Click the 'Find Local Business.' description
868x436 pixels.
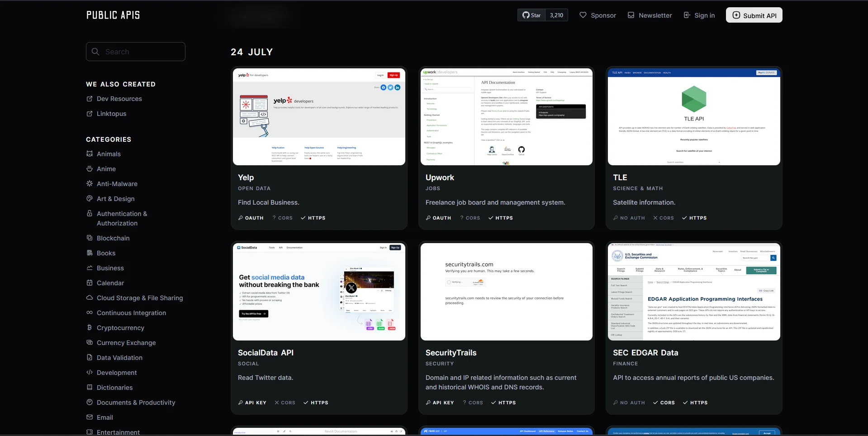tap(269, 202)
